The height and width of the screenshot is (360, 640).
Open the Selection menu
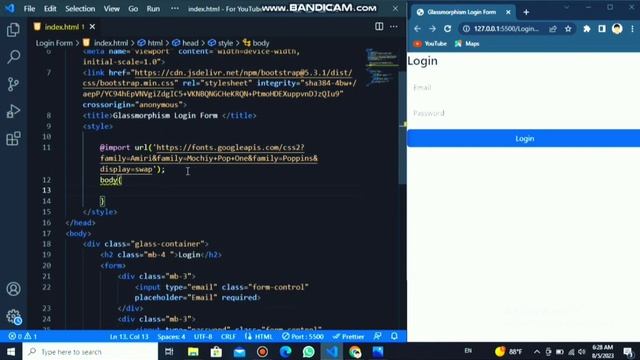[x=80, y=9]
